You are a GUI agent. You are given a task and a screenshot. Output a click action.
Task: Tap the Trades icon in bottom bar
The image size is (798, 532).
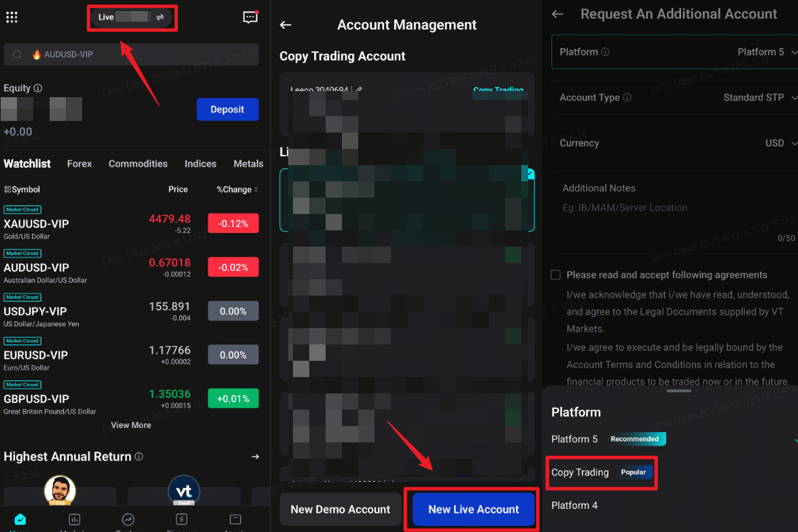128,520
